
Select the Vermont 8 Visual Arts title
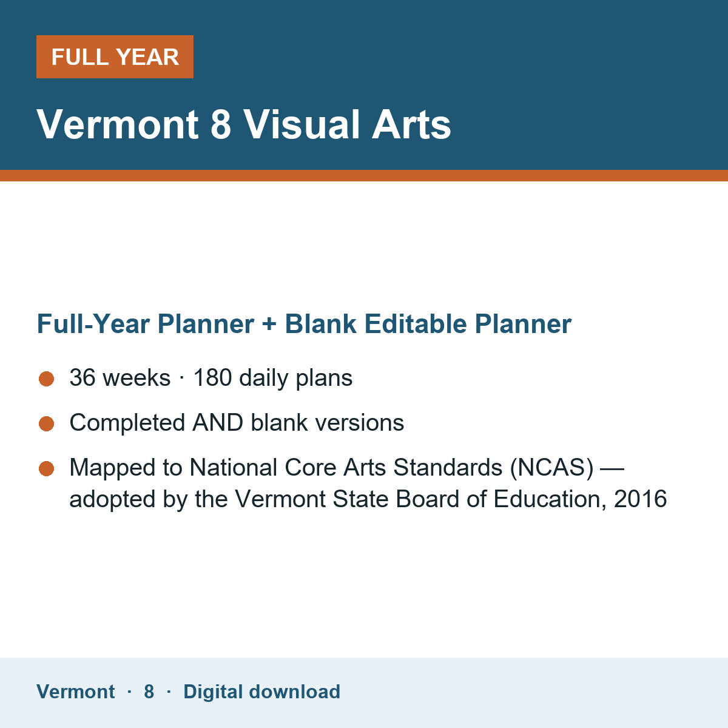244,125
